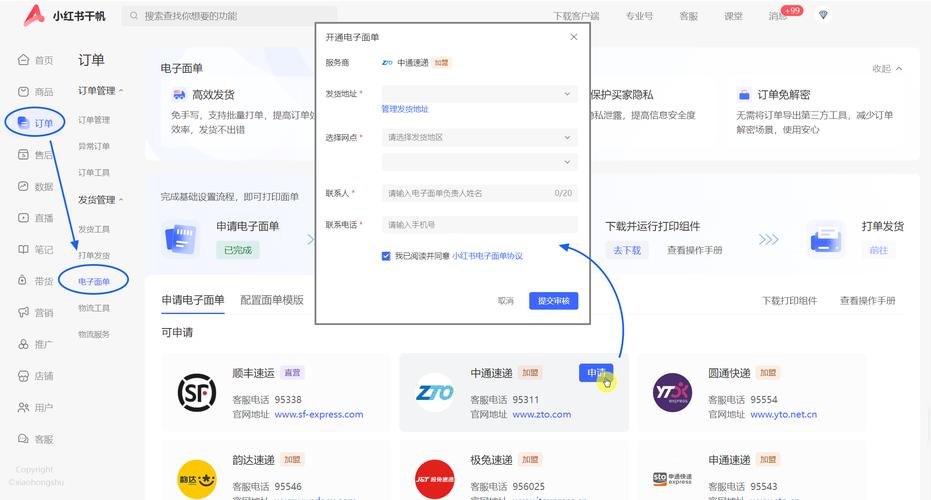The height and width of the screenshot is (500, 931).
Task: Click the J&T 极兔速递 red logo
Action: (435, 479)
